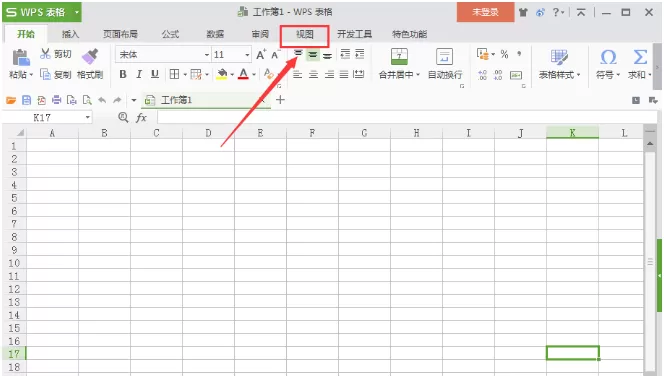Image resolution: width=664 pixels, height=376 pixels.
Task: Expand the quick access toolbar customize arrow
Action: (134, 100)
